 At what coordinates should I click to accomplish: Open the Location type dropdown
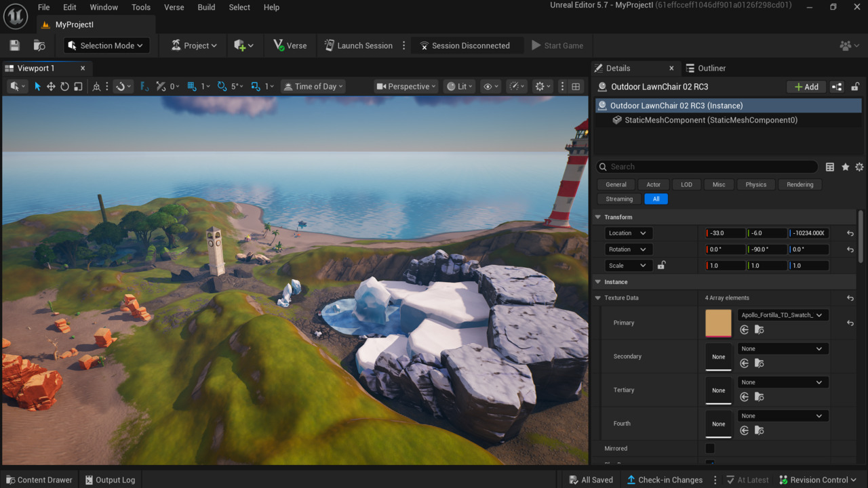[629, 233]
